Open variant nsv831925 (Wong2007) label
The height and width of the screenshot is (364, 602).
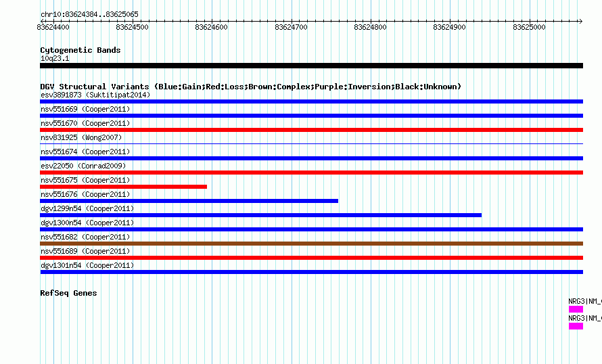(x=81, y=137)
